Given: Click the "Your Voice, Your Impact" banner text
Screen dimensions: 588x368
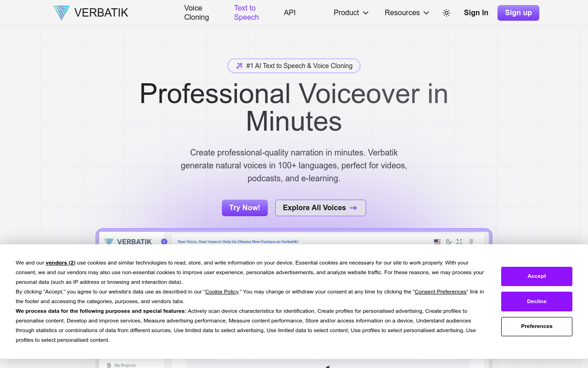Looking at the screenshot, I should (237, 241).
